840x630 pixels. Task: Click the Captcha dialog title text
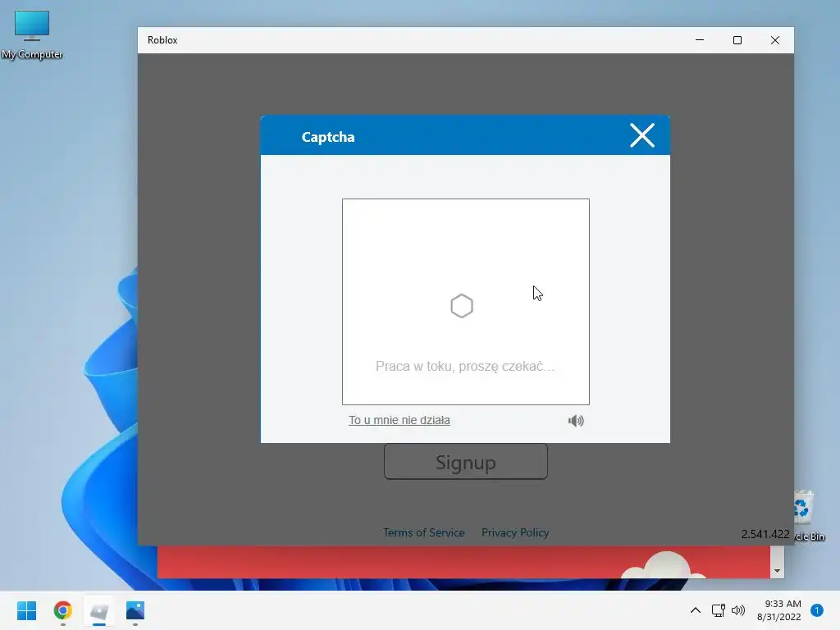pyautogui.click(x=328, y=137)
